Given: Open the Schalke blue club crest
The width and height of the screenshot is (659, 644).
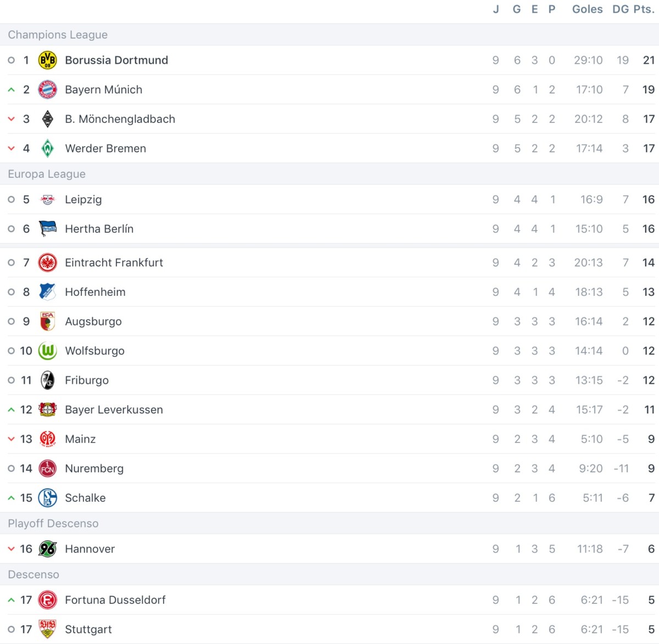Looking at the screenshot, I should 48,498.
